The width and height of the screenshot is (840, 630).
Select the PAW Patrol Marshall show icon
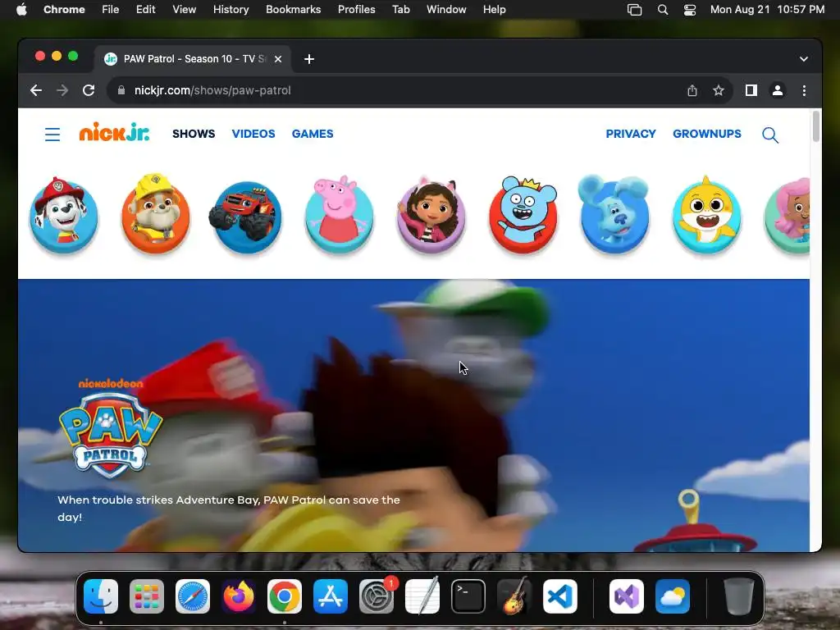pos(64,216)
